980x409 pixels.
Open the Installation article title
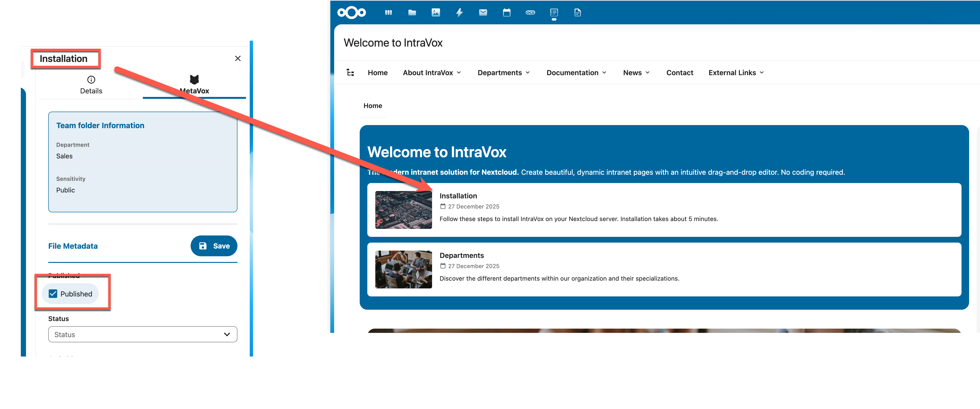click(458, 196)
